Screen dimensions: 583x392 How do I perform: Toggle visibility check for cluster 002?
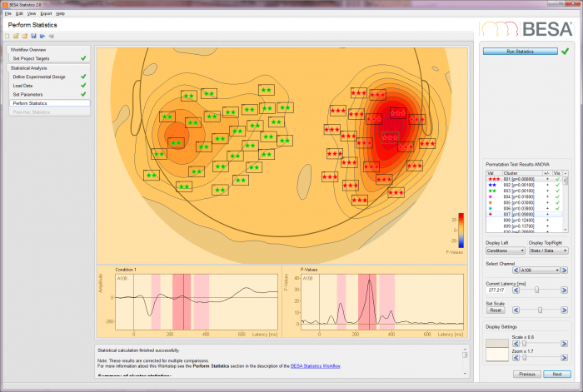point(557,185)
